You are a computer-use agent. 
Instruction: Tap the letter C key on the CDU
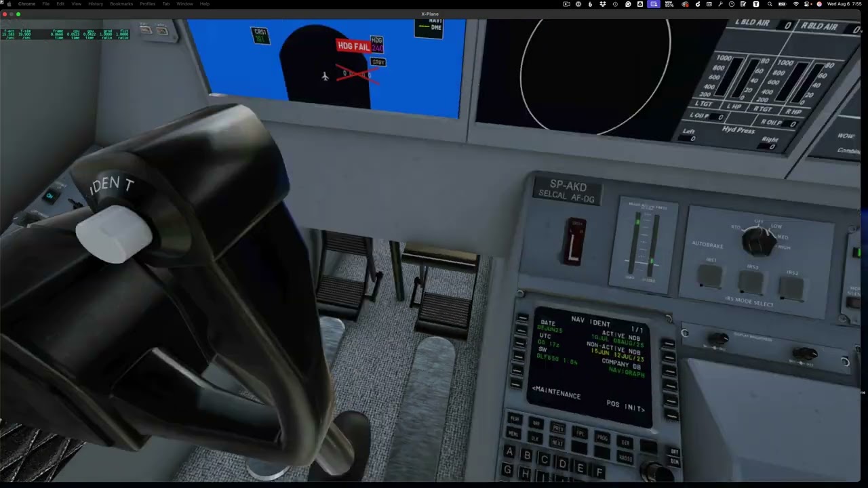pos(545,460)
